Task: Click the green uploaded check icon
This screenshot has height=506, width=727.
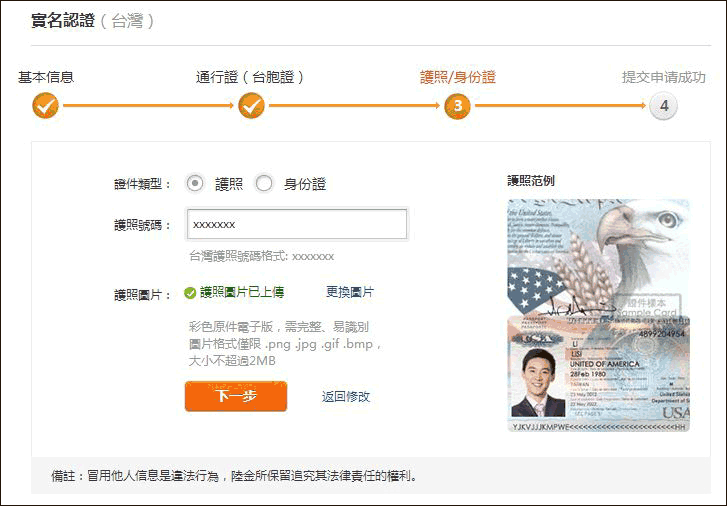Action: pyautogui.click(x=190, y=293)
